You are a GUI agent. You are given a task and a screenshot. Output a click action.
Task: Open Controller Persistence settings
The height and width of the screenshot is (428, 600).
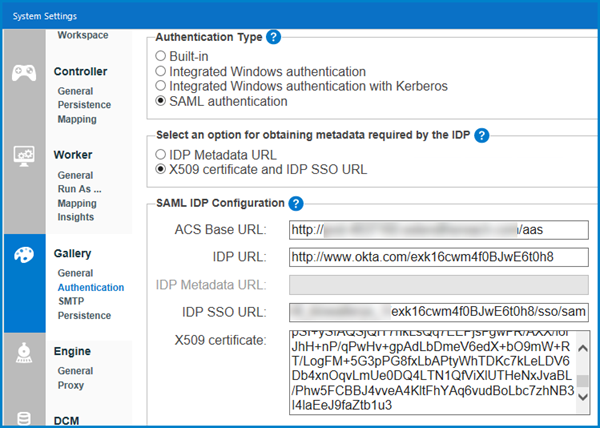(x=84, y=105)
